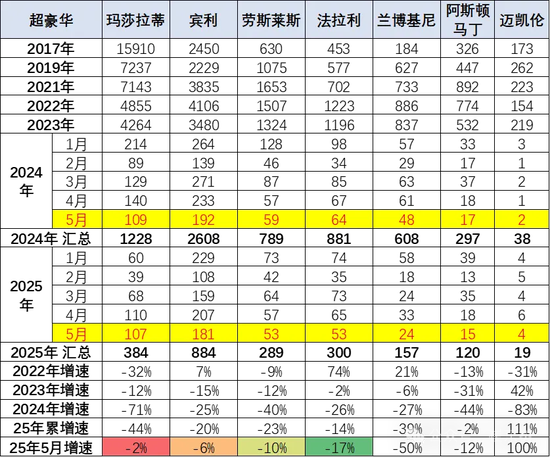This screenshot has height=457, width=550.
Task: Click cell 4264 in 2023年 row
Action: 136,125
